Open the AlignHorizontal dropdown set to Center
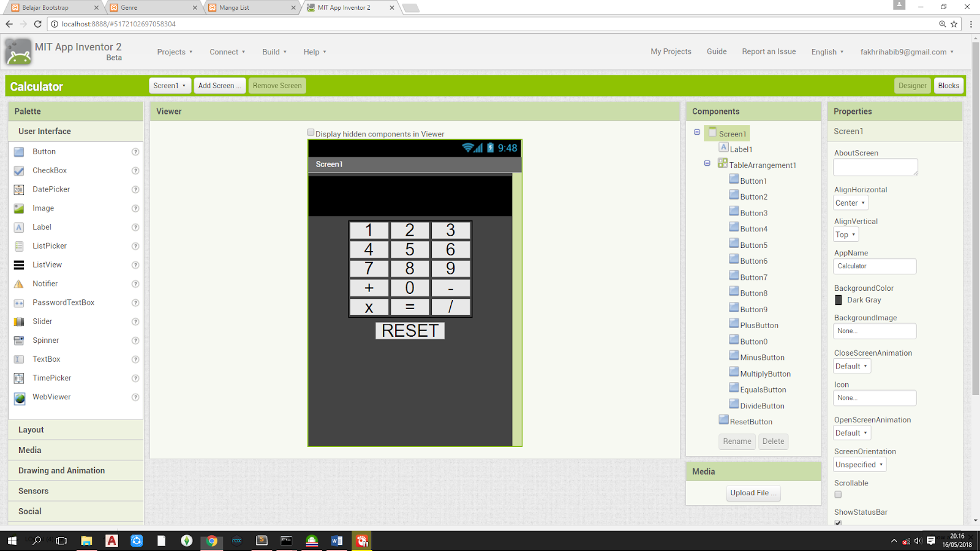980x551 pixels. [850, 203]
